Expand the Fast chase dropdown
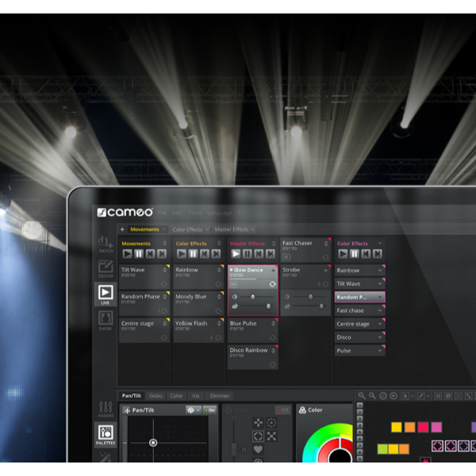 click(380, 311)
